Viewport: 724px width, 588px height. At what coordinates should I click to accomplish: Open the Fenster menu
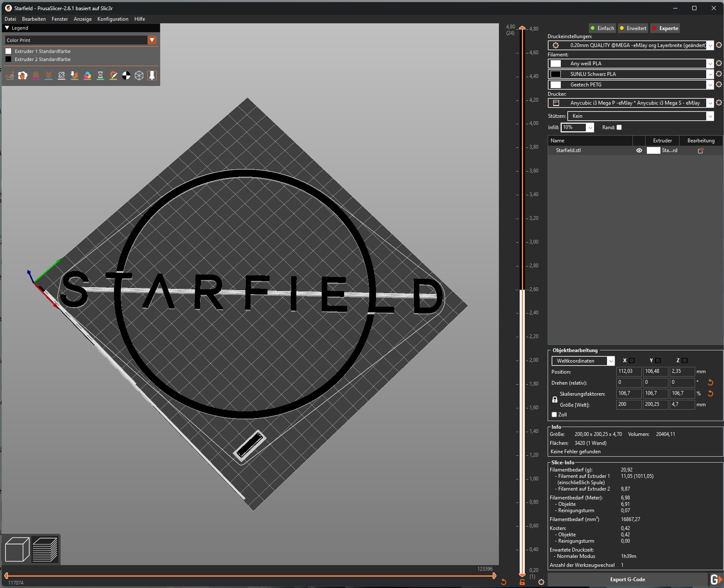(x=60, y=19)
